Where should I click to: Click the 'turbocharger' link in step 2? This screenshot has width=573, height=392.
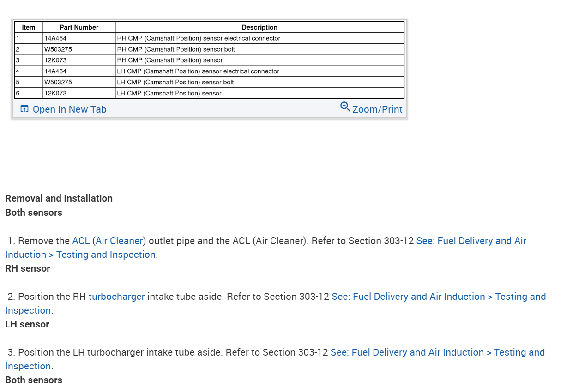(116, 297)
